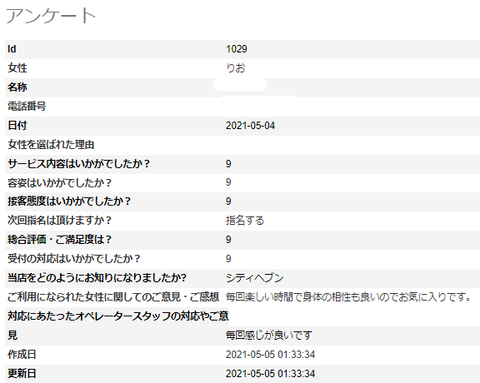Select the score 9 for 容姿

[x=228, y=182]
